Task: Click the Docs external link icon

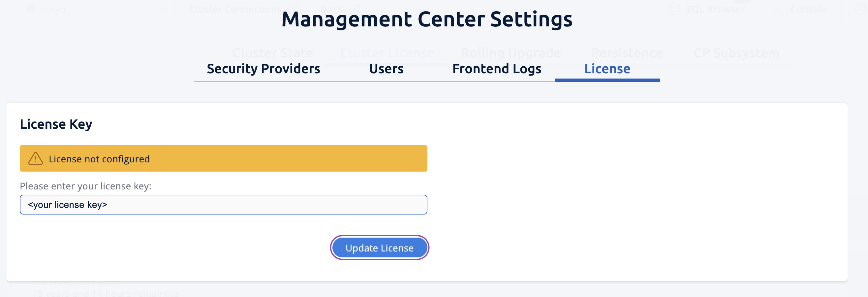Action: coord(354,9)
